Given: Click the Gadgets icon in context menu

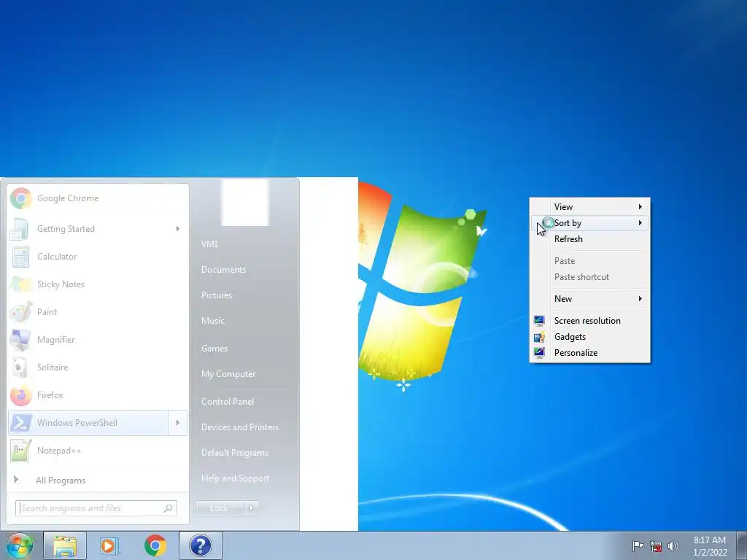Looking at the screenshot, I should pyautogui.click(x=539, y=337).
